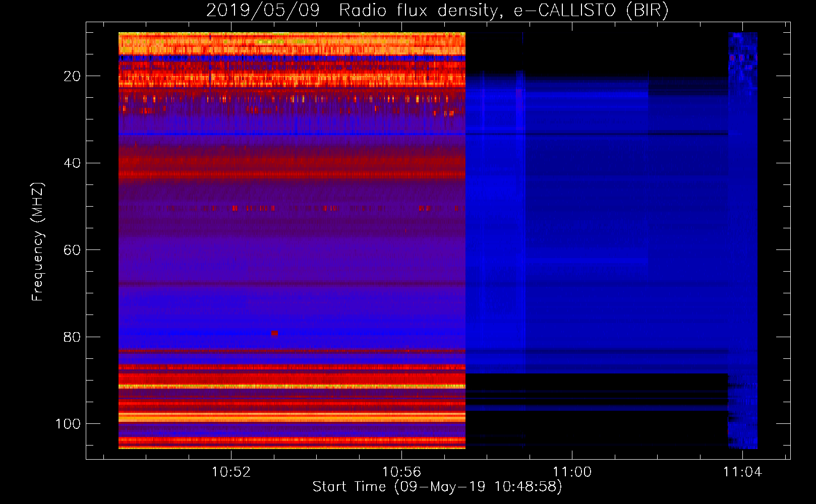This screenshot has width=816, height=504.
Task: Click the 60 MHz frequency tick label
Action: (x=72, y=250)
